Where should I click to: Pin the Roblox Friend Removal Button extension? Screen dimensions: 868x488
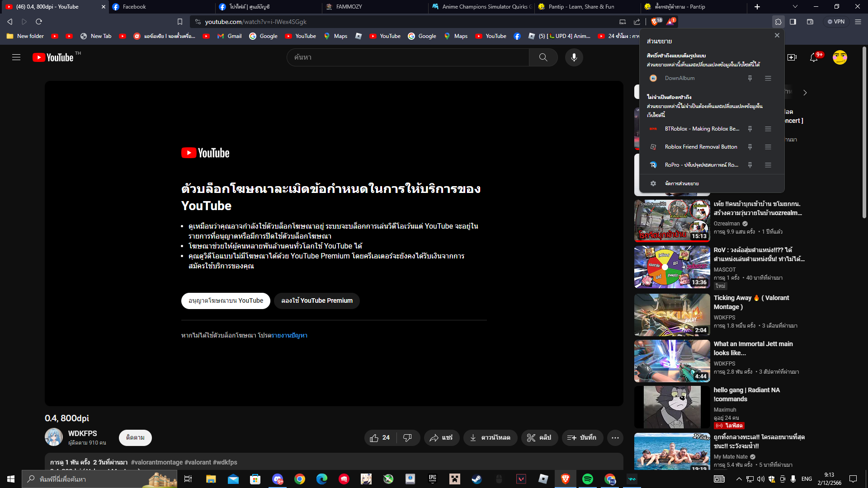click(x=750, y=147)
